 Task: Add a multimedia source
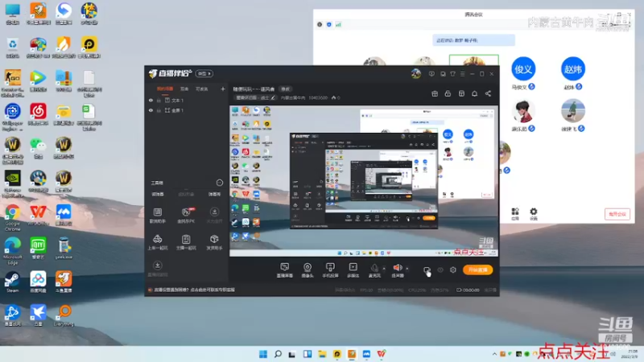pyautogui.click(x=353, y=270)
